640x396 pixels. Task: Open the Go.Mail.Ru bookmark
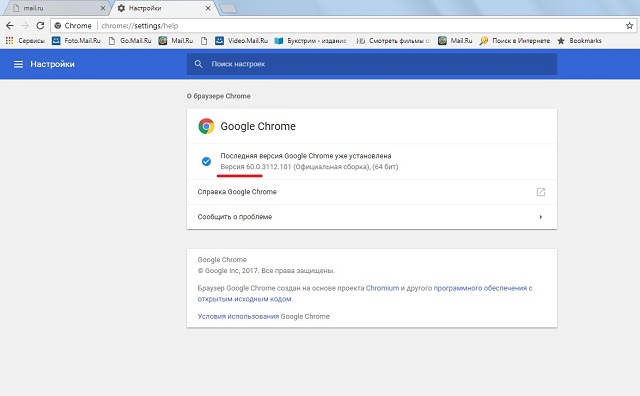[130, 40]
